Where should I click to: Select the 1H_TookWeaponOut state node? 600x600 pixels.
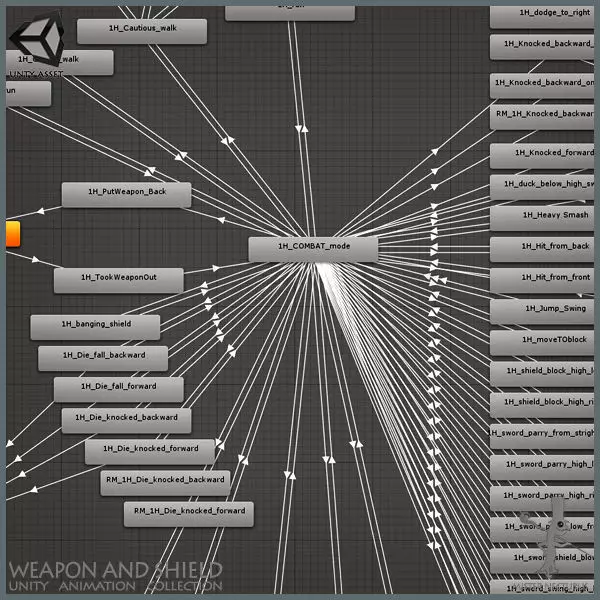[x=119, y=280]
